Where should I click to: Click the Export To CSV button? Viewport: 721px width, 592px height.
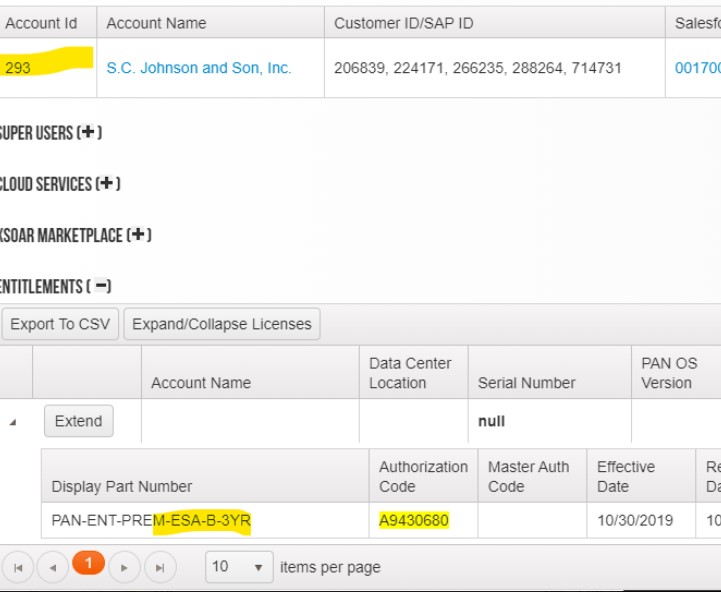60,324
